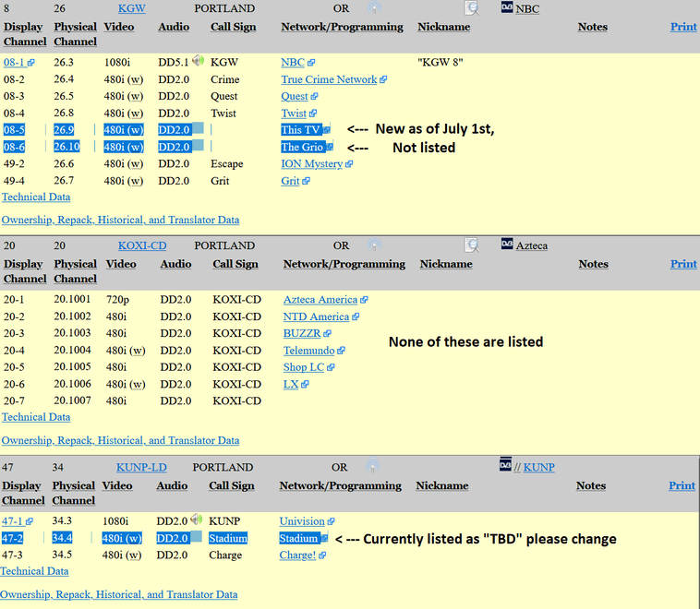Image resolution: width=700 pixels, height=609 pixels.
Task: Click the audio speaker icon in KUNP 47-1 row
Action: point(197,519)
